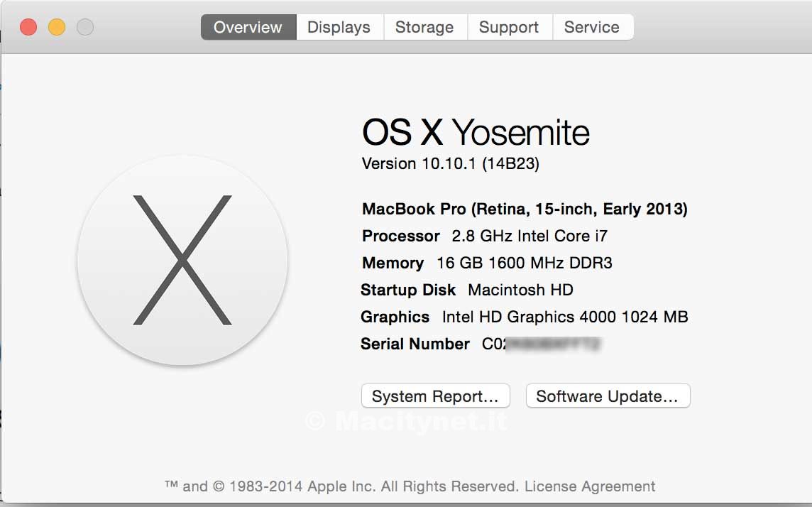Go to the Service tab
This screenshot has width=812, height=507.
click(592, 28)
